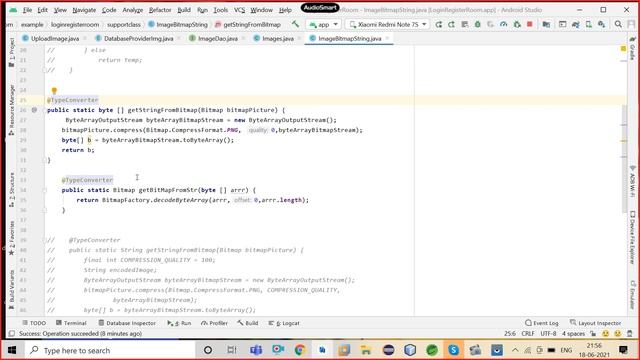Viewport: 640px width, 360px height.
Task: Click the loginregisterroom breadcrumb
Action: pos(75,24)
